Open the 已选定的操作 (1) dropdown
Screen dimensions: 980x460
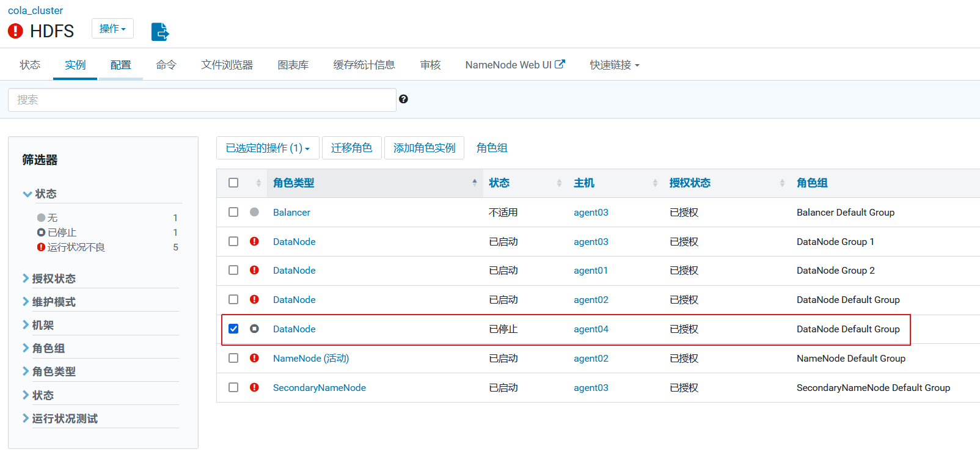point(268,148)
